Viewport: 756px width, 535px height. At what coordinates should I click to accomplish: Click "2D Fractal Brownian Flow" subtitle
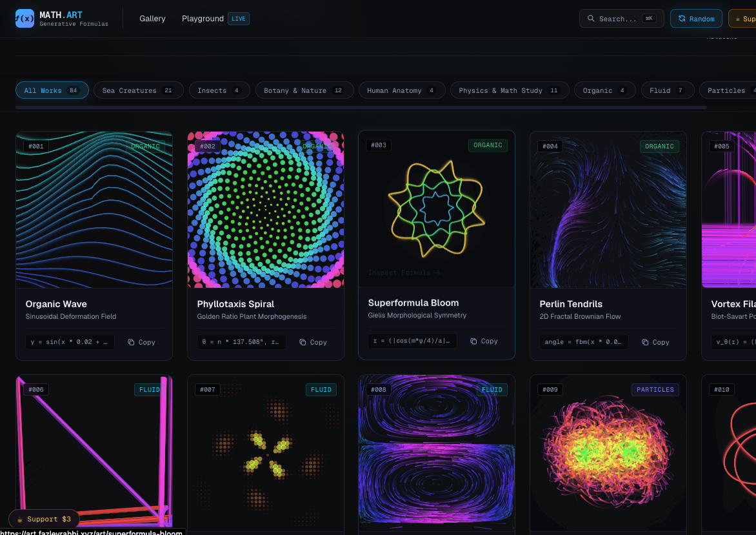click(580, 316)
